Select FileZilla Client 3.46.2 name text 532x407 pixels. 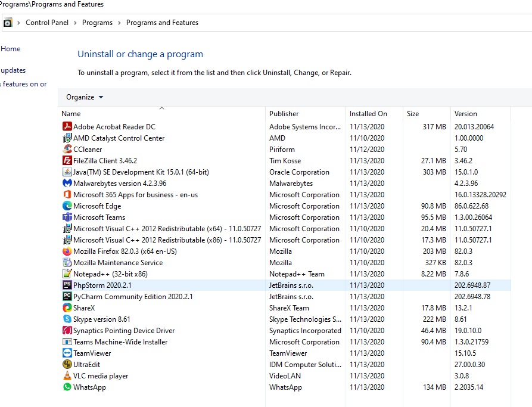(x=105, y=160)
